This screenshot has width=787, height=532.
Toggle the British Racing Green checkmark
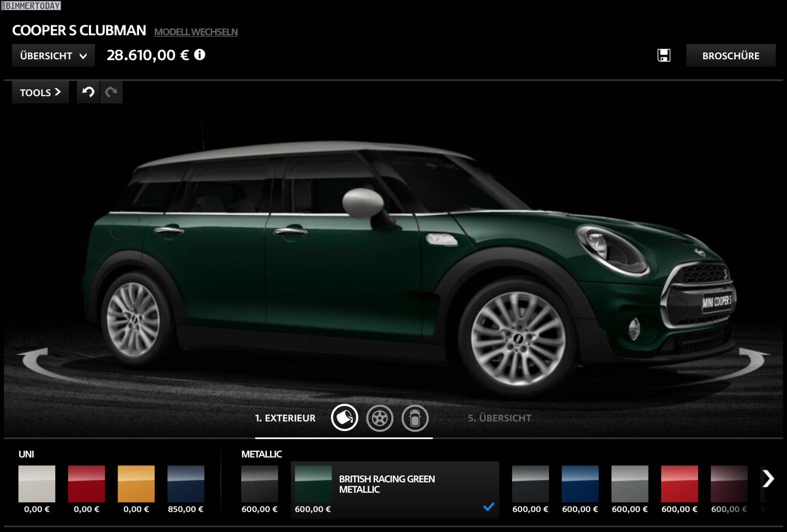coord(489,507)
